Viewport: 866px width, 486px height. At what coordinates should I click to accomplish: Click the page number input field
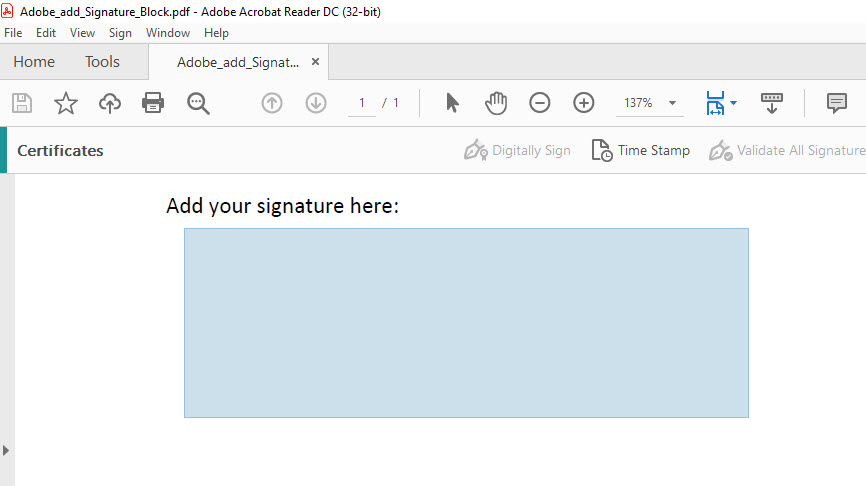coord(362,103)
